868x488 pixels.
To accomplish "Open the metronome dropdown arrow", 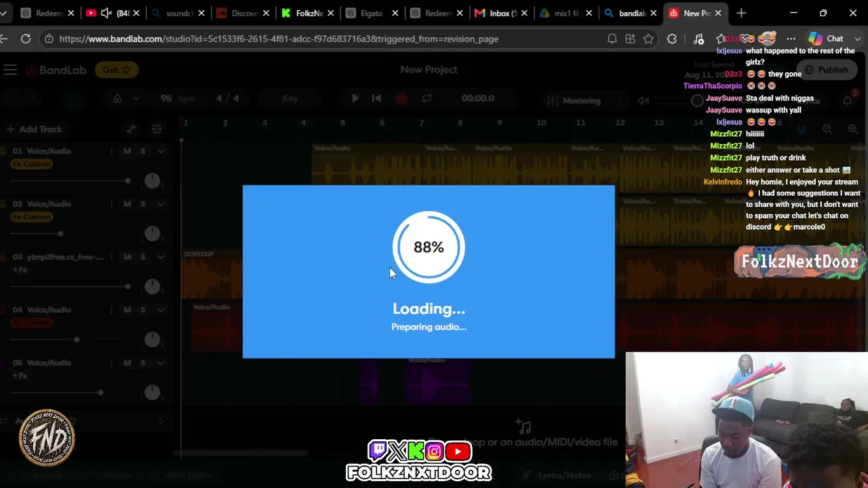I will (x=136, y=99).
